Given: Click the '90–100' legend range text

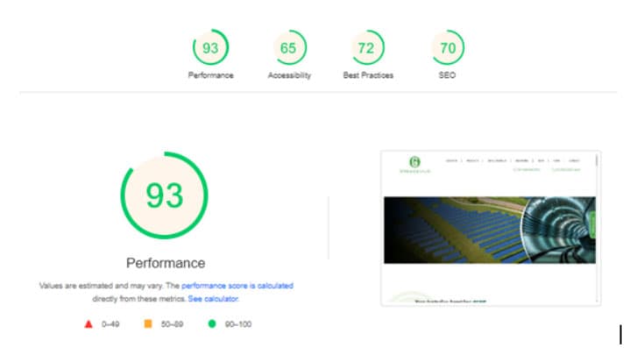Looking at the screenshot, I should click(x=238, y=324).
